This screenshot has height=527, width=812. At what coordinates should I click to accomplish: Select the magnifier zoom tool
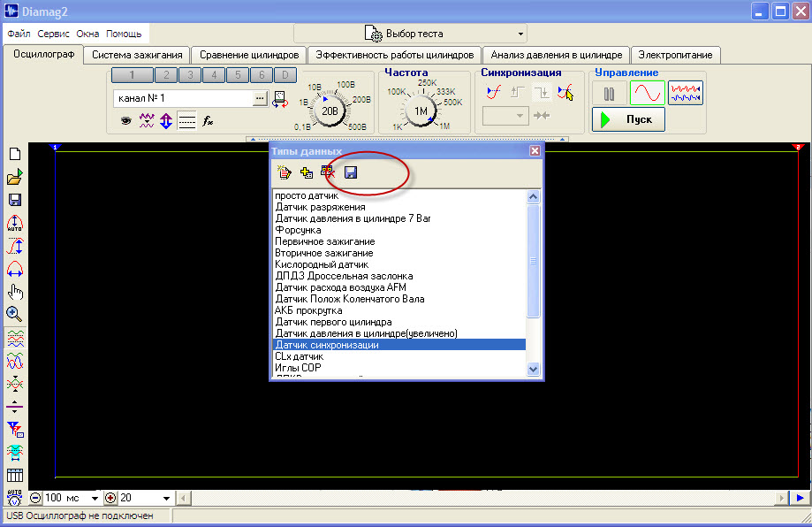click(x=14, y=314)
